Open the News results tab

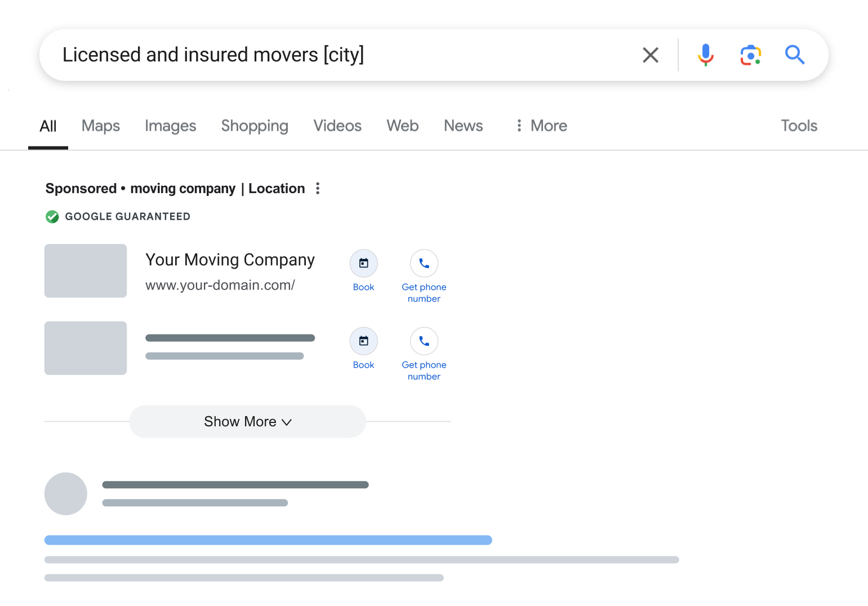coord(464,126)
